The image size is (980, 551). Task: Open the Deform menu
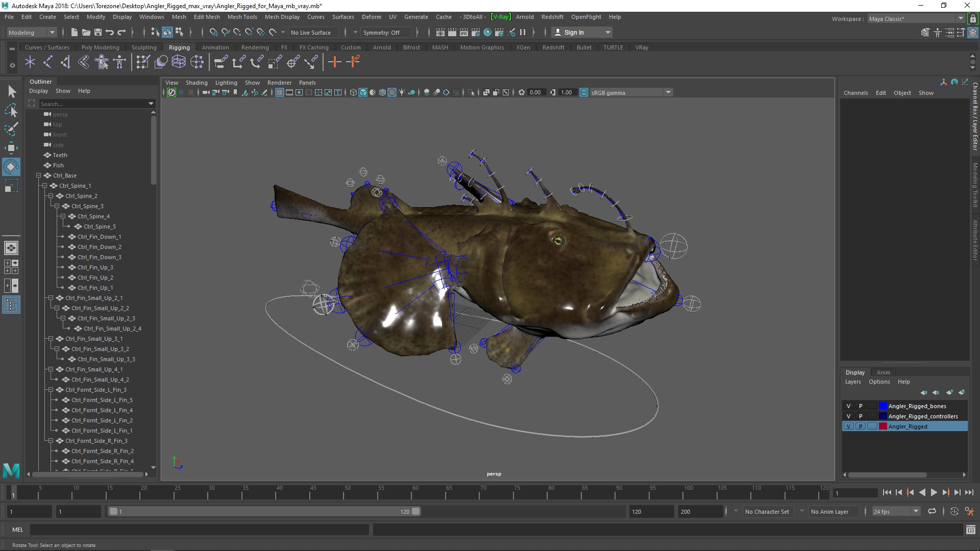click(371, 17)
